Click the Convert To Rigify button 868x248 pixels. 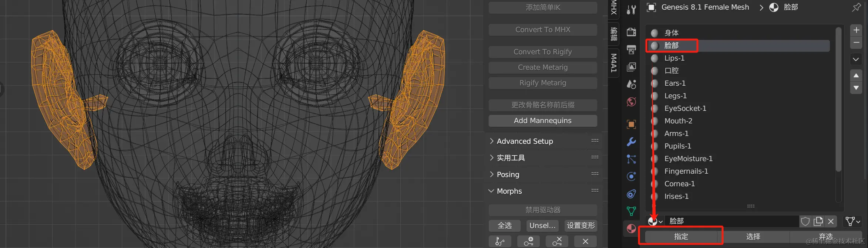(x=543, y=52)
